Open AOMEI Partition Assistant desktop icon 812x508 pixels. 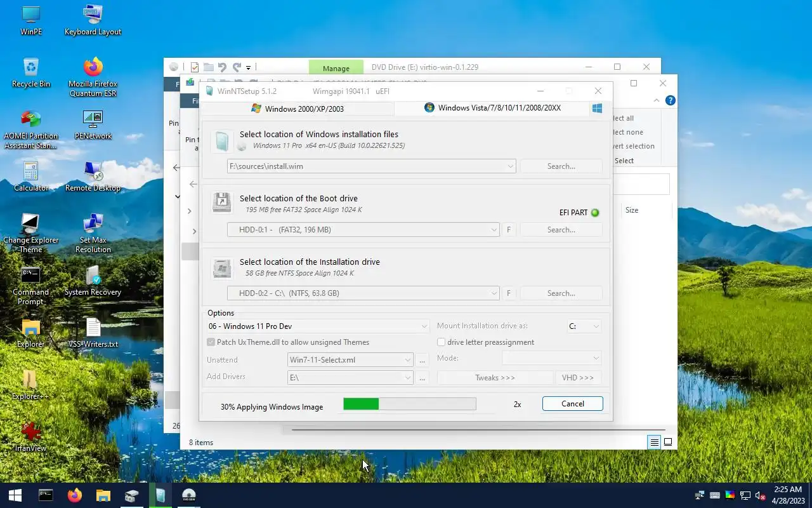pos(30,129)
